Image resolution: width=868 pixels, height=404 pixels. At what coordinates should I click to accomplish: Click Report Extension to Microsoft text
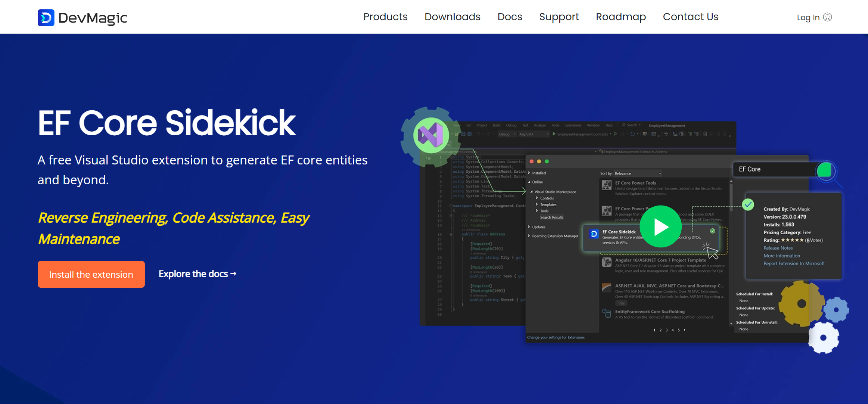[794, 263]
